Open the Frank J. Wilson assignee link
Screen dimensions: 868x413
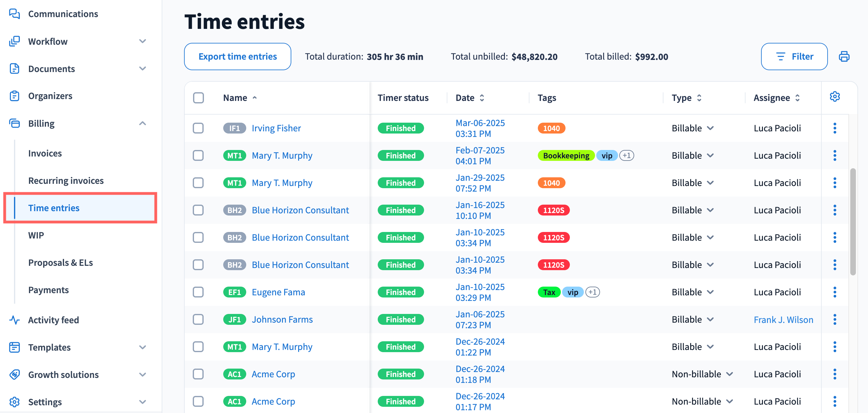point(783,320)
